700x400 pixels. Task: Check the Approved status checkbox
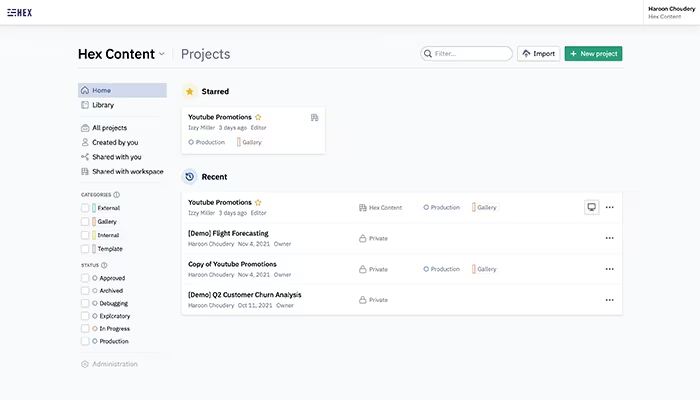pos(85,278)
